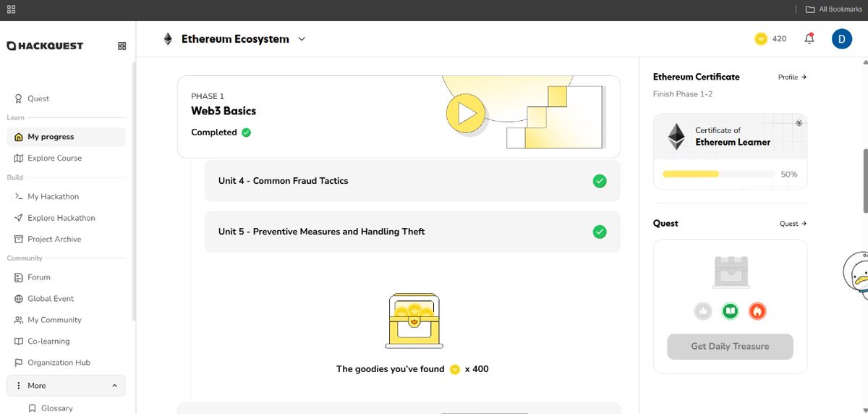This screenshot has width=868, height=414.
Task: Collapse sidebar using grid icon beside HackQuest logo
Action: pos(122,46)
